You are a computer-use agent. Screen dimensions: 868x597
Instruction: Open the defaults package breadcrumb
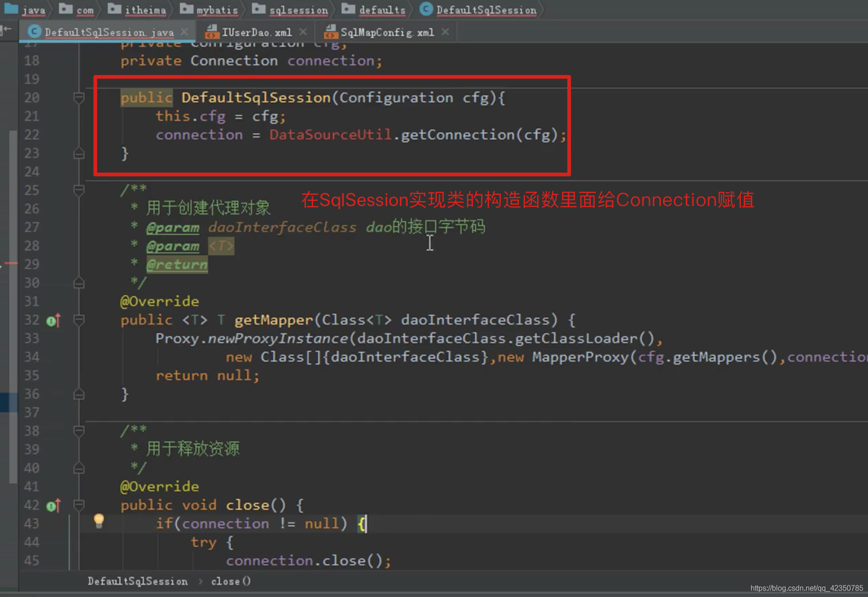[373, 9]
